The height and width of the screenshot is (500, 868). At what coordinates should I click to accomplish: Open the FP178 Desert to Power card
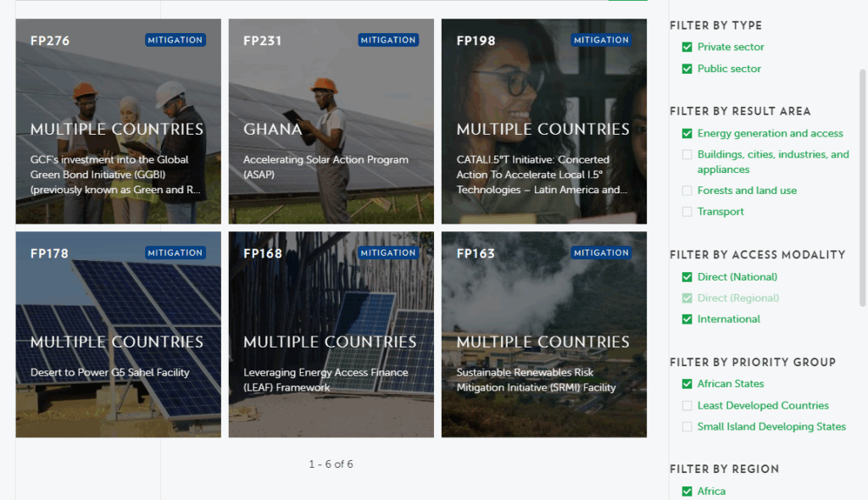coord(118,335)
